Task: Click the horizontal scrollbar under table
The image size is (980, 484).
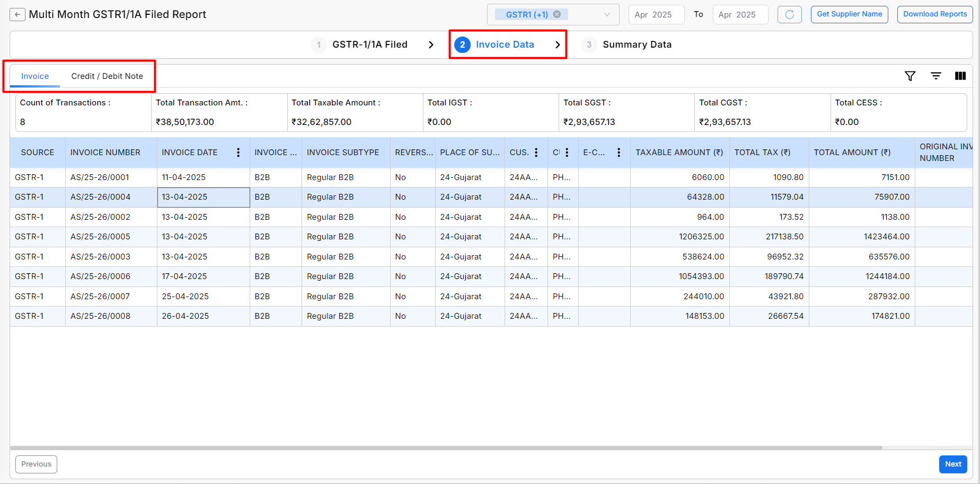Action: pos(445,447)
